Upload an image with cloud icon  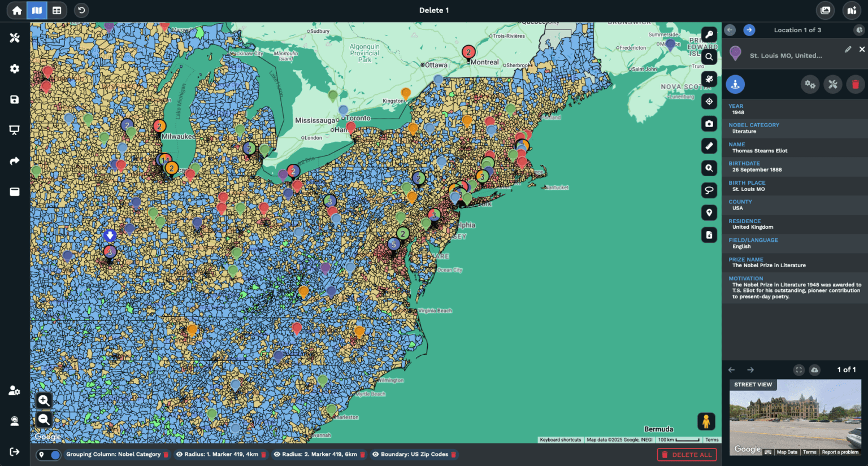814,370
